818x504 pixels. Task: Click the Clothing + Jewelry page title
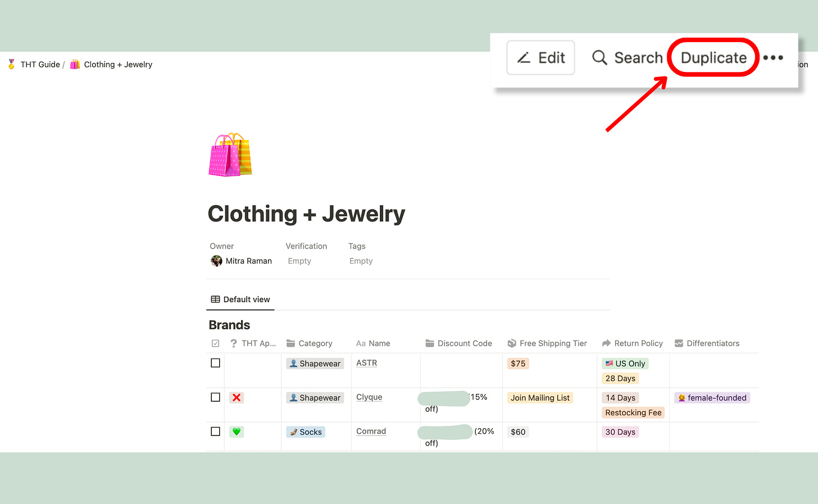(306, 214)
